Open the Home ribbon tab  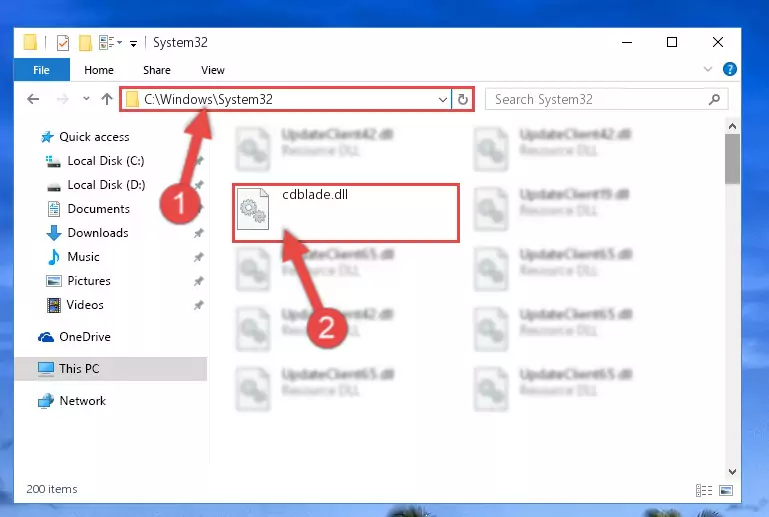99,70
